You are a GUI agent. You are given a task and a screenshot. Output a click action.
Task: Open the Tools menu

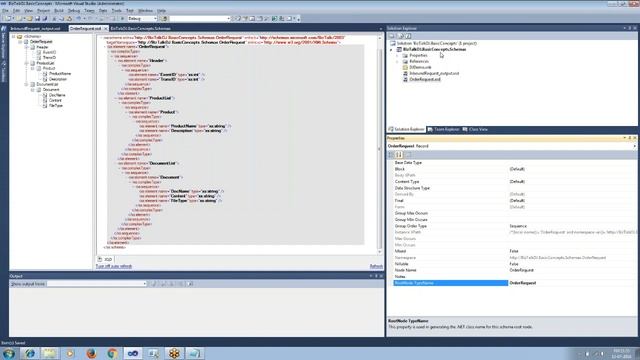click(117, 11)
